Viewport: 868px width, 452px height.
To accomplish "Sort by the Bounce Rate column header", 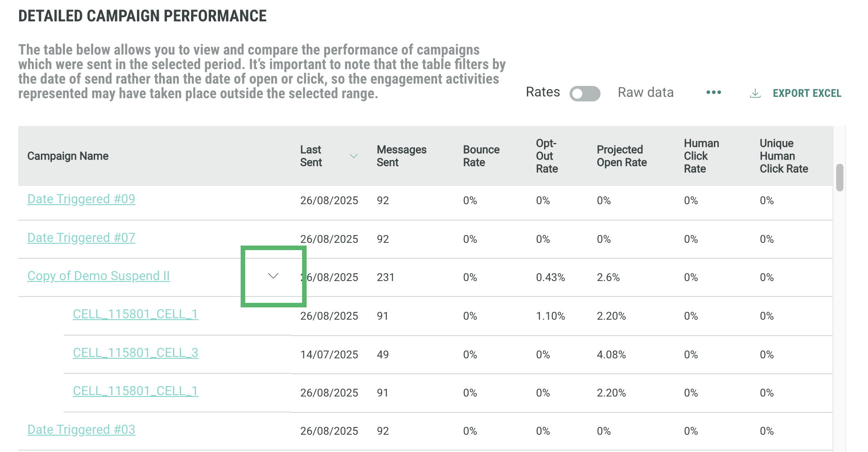I will tap(481, 156).
